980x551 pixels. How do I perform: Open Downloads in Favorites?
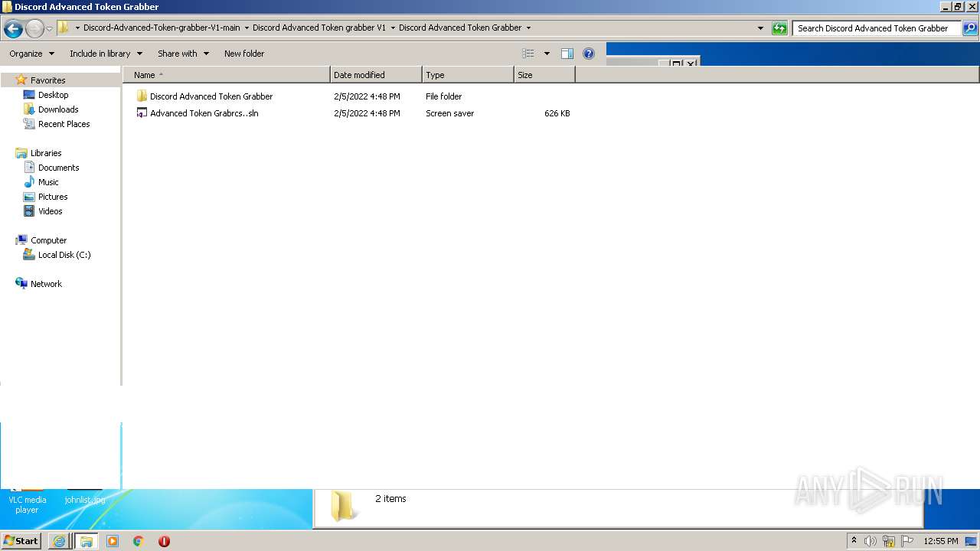[58, 109]
